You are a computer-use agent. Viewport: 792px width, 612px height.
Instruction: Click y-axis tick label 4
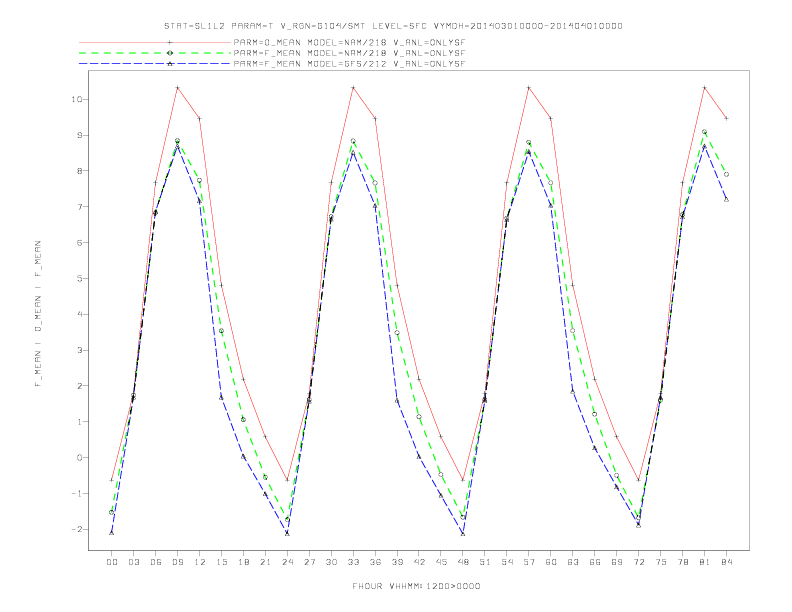[x=79, y=314]
